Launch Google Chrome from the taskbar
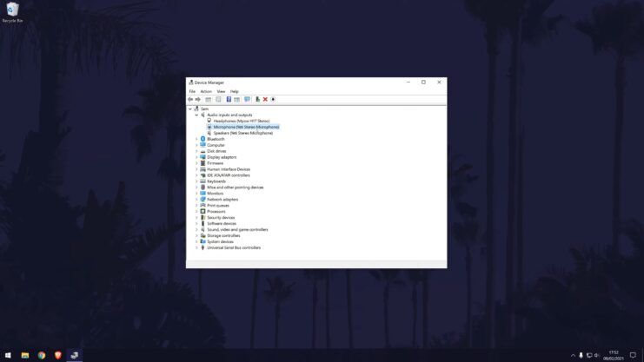 click(42, 355)
